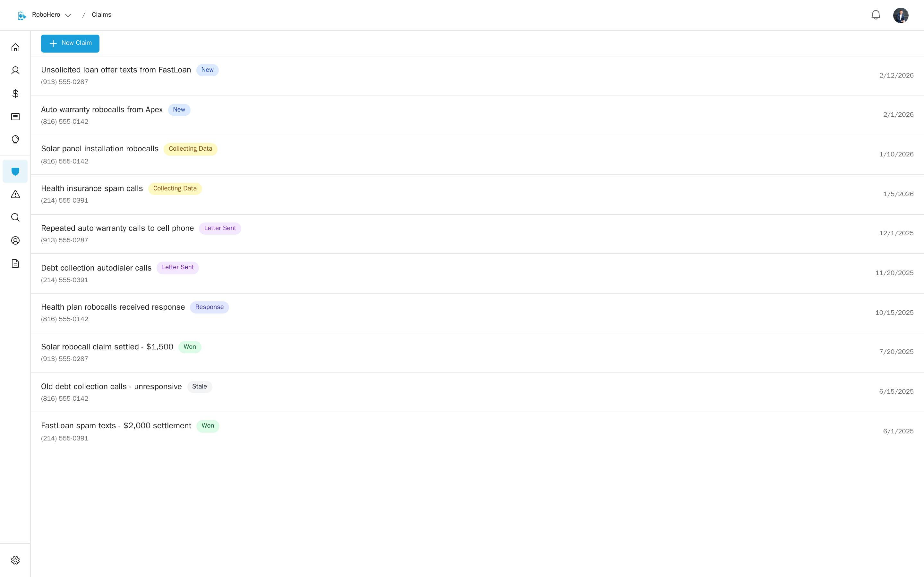Viewport: 924px width, 577px height.
Task: Click the magnifying glass search icon
Action: (15, 218)
